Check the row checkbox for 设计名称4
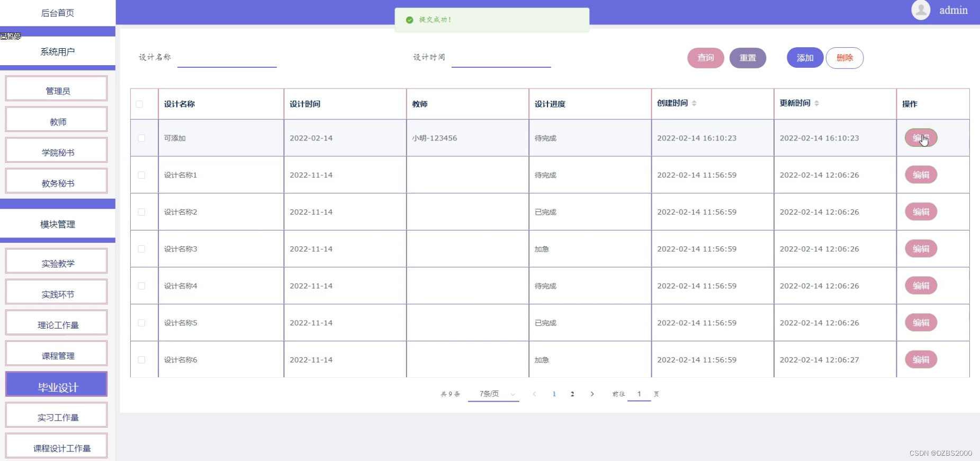This screenshot has width=980, height=461. pyautogui.click(x=141, y=286)
